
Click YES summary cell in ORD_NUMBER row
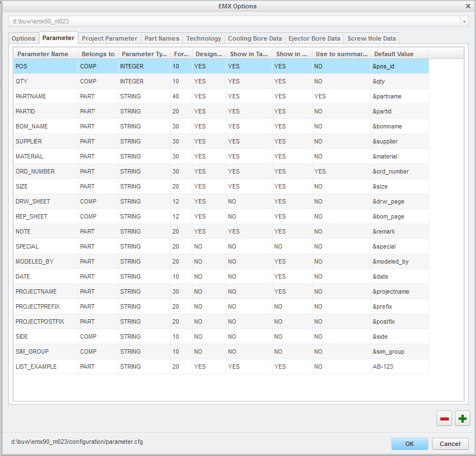(x=341, y=171)
